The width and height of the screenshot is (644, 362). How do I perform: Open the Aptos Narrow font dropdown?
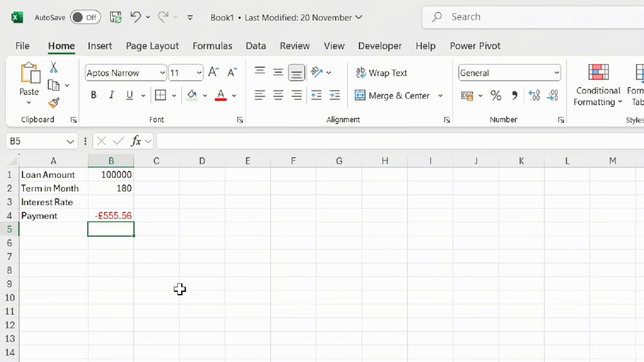click(x=163, y=73)
